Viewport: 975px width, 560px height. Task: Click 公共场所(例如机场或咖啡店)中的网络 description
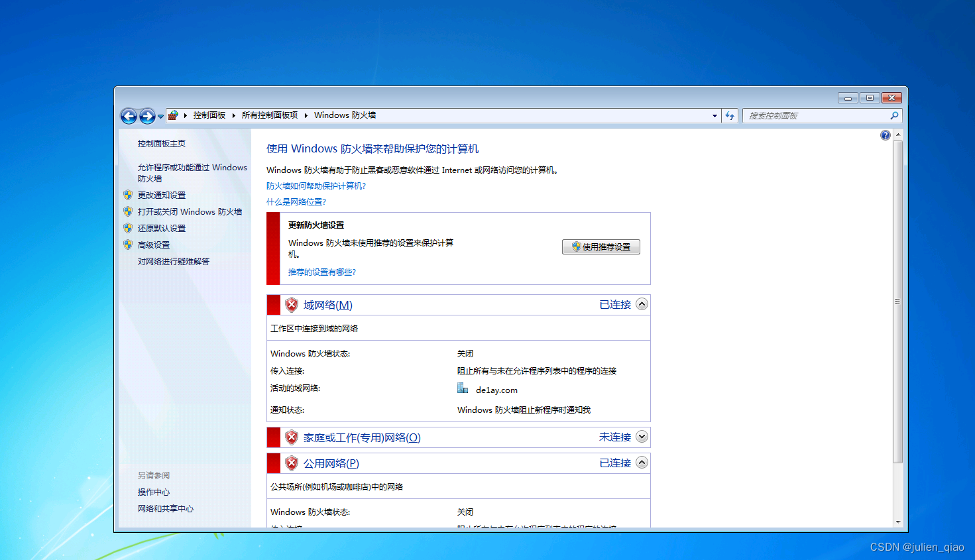pos(337,487)
